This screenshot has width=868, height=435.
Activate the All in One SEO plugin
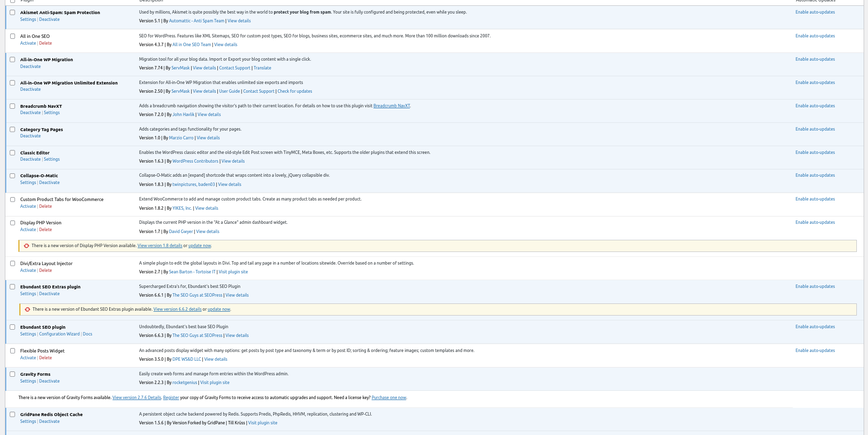pos(28,43)
